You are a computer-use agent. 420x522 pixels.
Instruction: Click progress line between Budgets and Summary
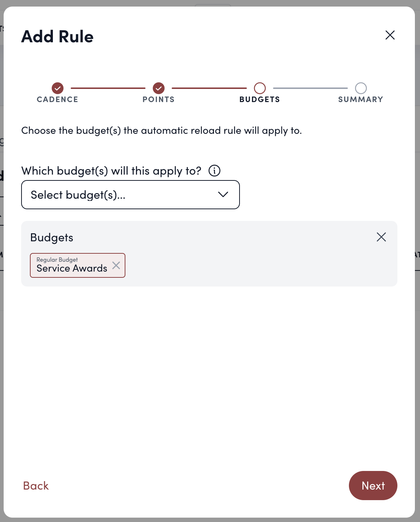click(310, 88)
